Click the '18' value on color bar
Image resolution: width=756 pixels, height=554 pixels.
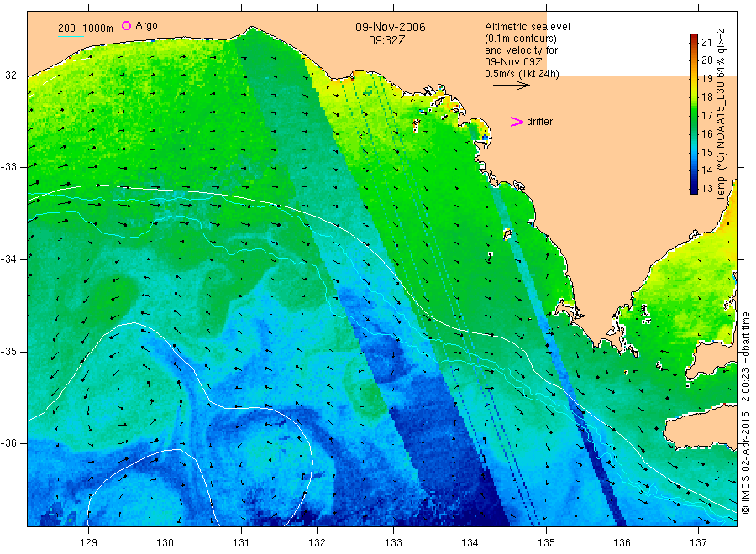pyautogui.click(x=706, y=97)
